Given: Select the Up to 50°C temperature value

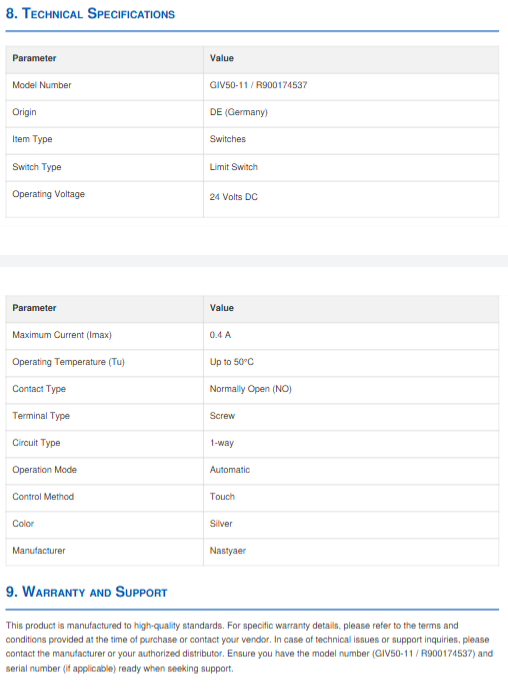Looking at the screenshot, I should click(232, 362).
